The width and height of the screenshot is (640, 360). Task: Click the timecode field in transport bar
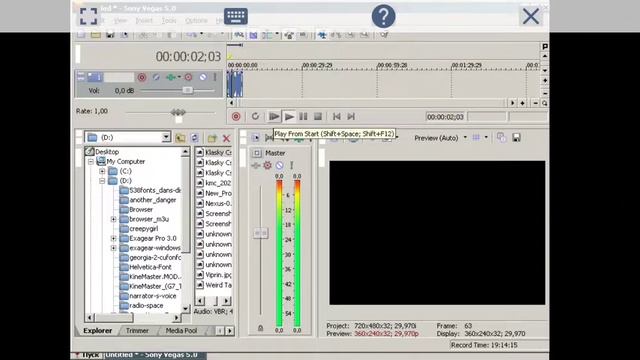pyautogui.click(x=445, y=117)
